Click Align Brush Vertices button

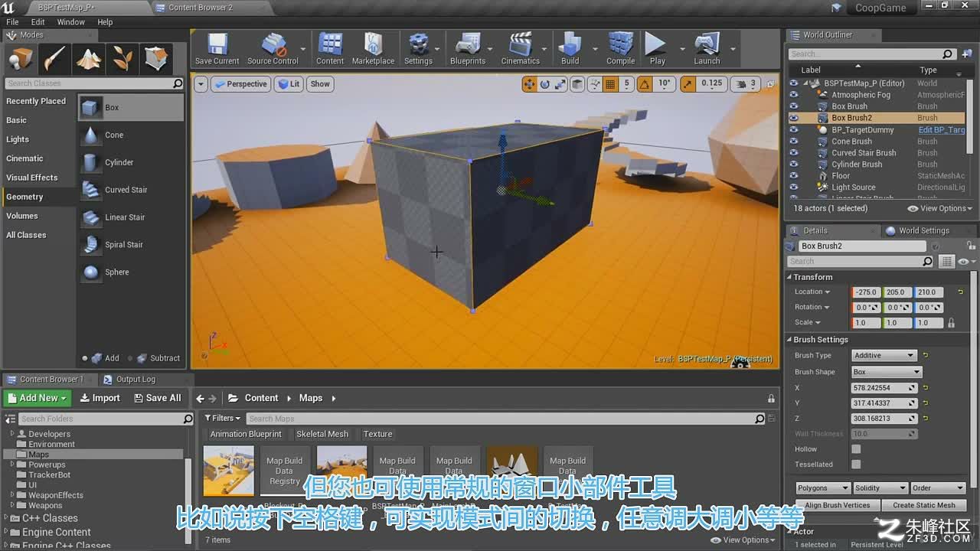[x=838, y=505]
